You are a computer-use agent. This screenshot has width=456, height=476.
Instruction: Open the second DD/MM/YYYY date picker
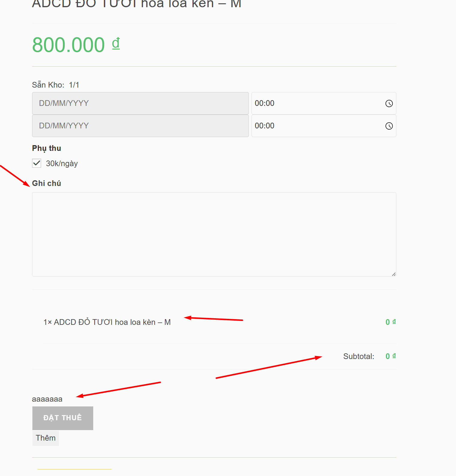pos(140,126)
